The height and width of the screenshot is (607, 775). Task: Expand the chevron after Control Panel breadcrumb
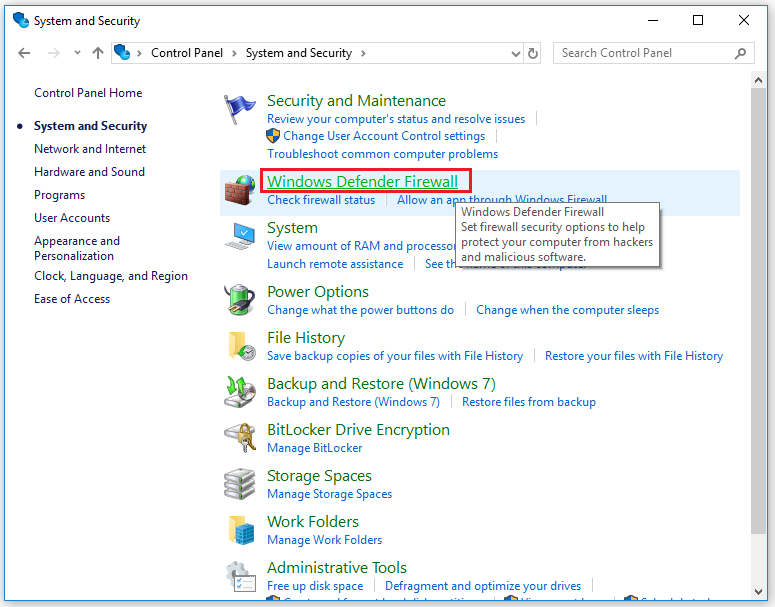click(x=234, y=53)
